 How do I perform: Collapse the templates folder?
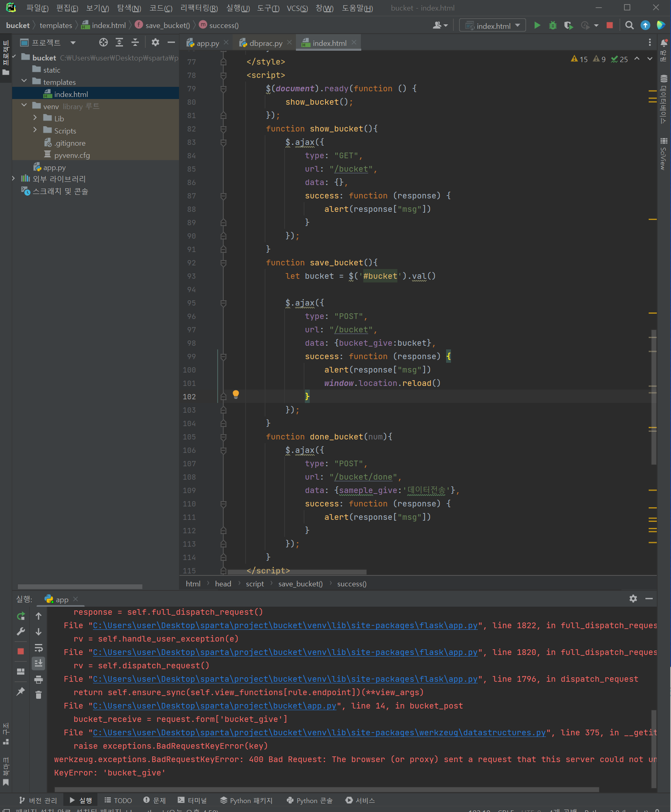24,82
